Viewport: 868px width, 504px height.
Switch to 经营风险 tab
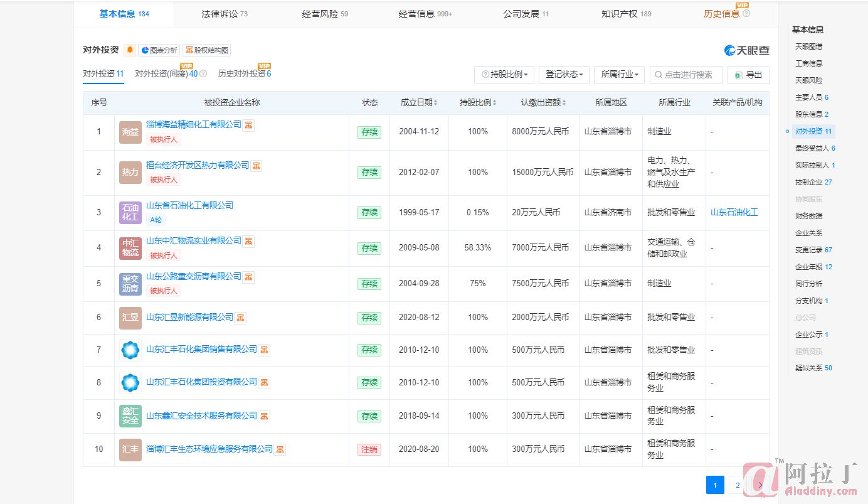[325, 14]
